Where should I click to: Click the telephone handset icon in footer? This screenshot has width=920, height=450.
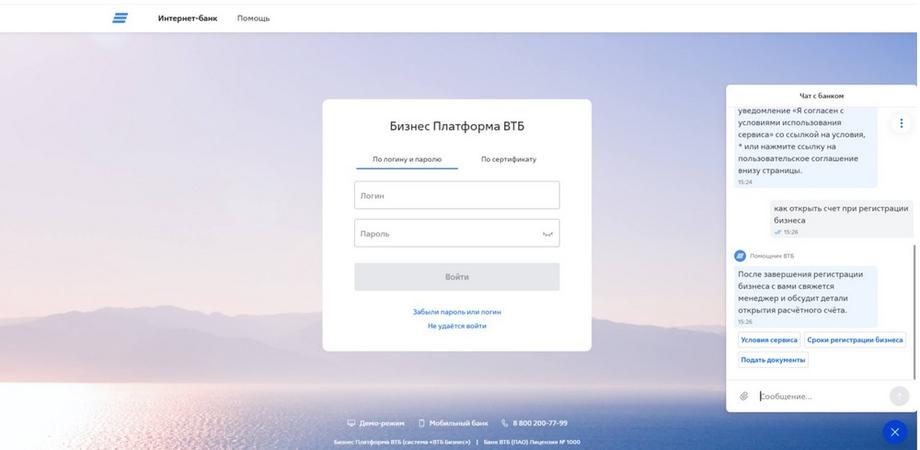point(505,423)
